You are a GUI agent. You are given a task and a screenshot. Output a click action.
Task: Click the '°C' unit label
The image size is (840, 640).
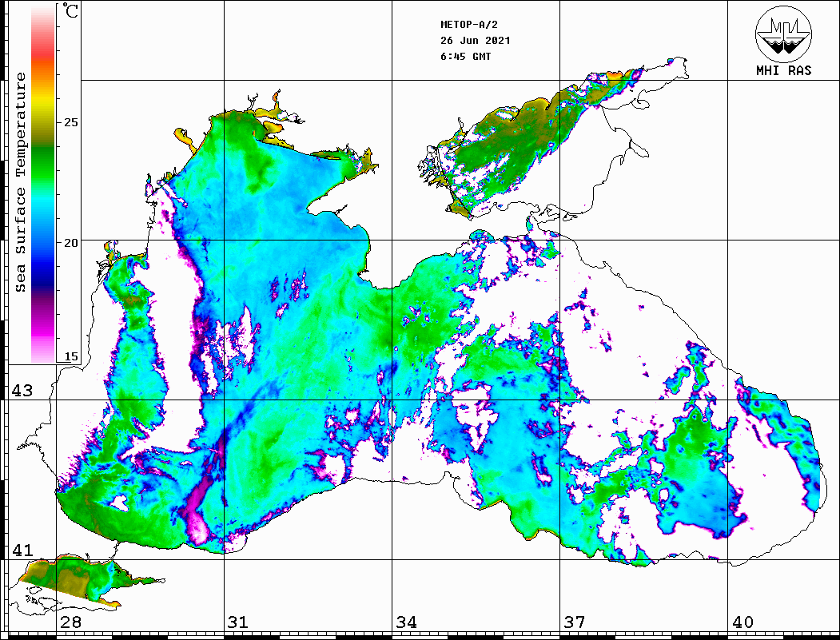click(70, 10)
